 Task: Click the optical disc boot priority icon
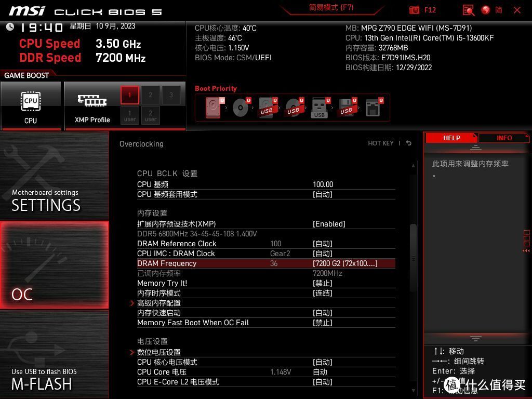(242, 108)
